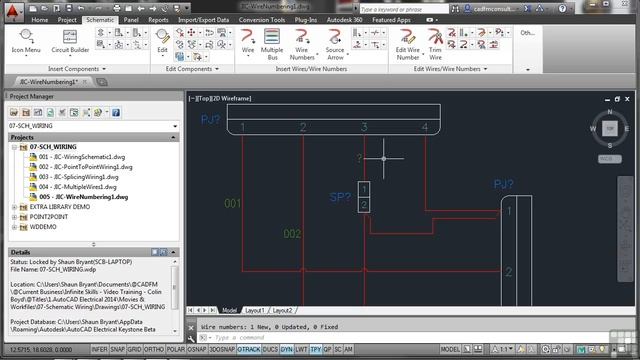Viewport: 640px width, 360px height.
Task: Toggle ORTHO mode in status bar
Action: (x=154, y=349)
